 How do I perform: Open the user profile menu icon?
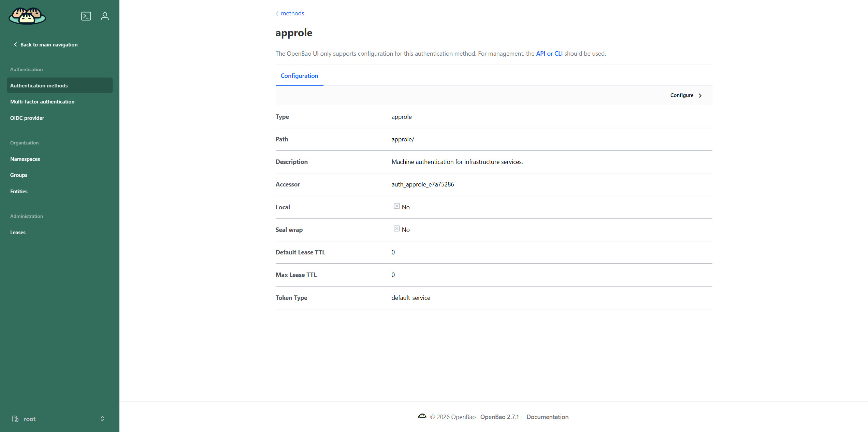105,16
